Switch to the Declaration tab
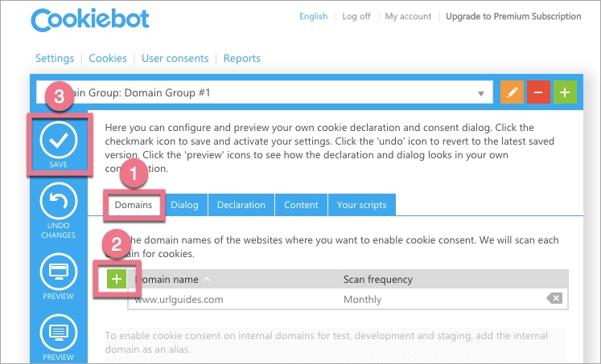 click(241, 205)
